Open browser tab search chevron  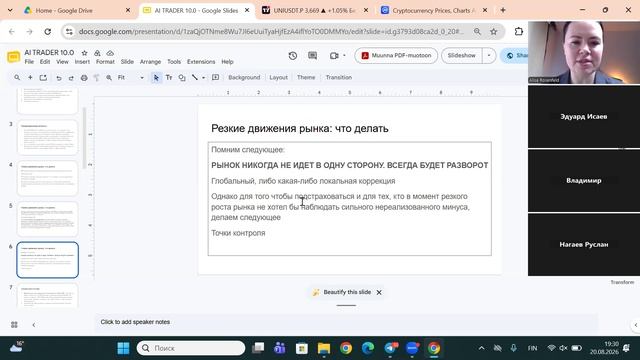coord(10,10)
